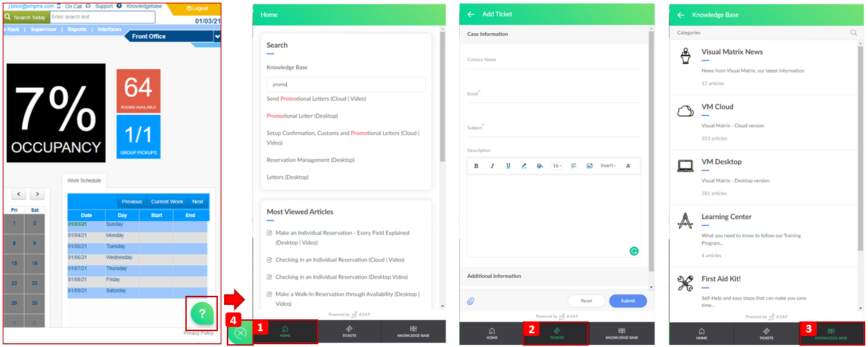Screen dimensions: 868x347
Task: Open the Supervisor menu
Action: [44, 30]
